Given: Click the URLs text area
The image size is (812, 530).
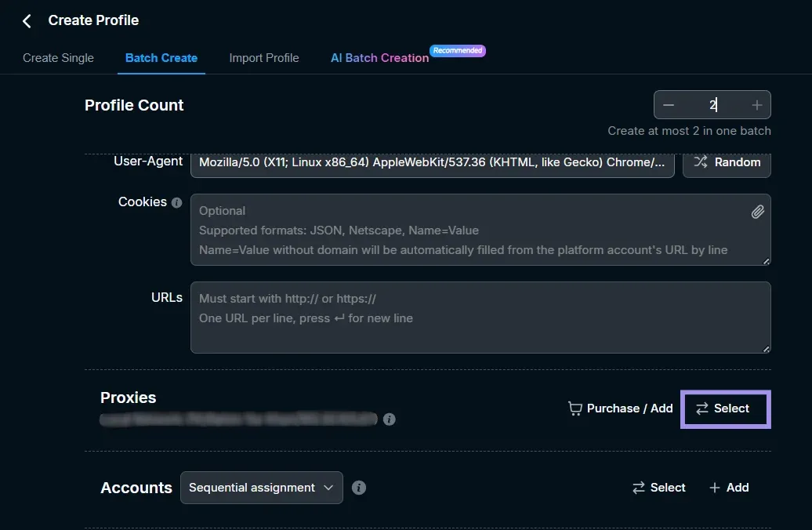Looking at the screenshot, I should point(480,318).
